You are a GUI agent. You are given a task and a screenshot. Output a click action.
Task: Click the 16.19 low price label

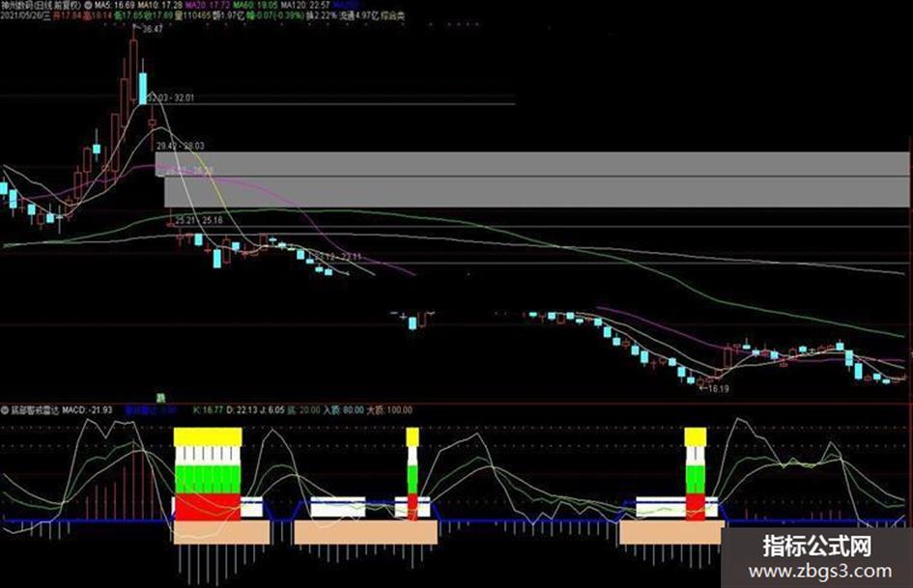[x=718, y=388]
